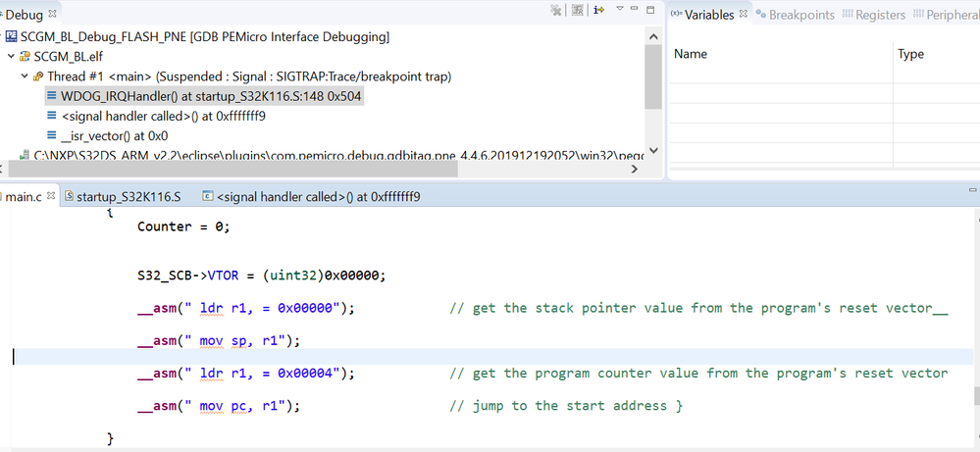Select __isr_vector() at 0x0 frame
The width and height of the screenshot is (980, 452).
[x=115, y=135]
